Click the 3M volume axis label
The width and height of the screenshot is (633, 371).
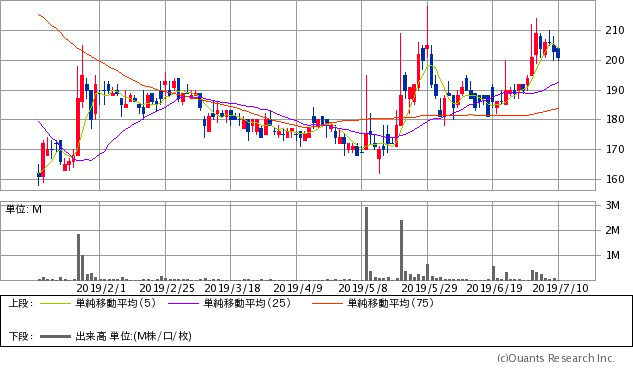pos(612,205)
